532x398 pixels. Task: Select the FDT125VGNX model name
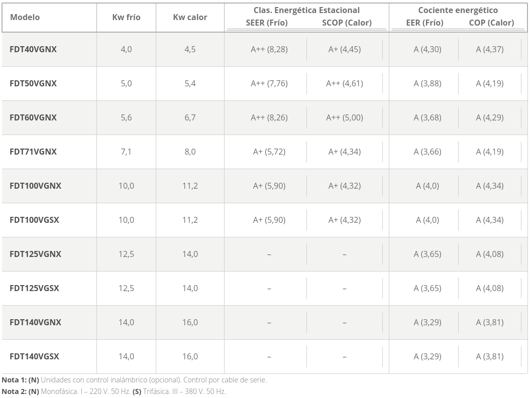coord(36,254)
